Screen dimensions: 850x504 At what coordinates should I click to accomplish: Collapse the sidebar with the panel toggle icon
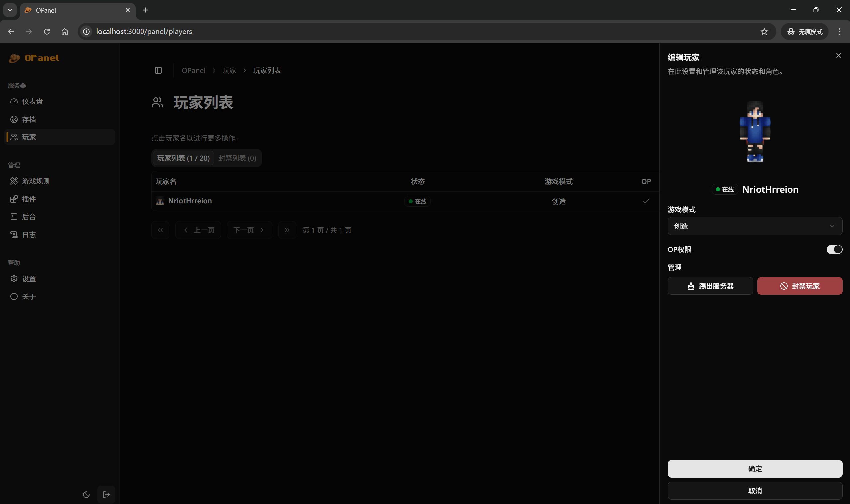coord(158,70)
